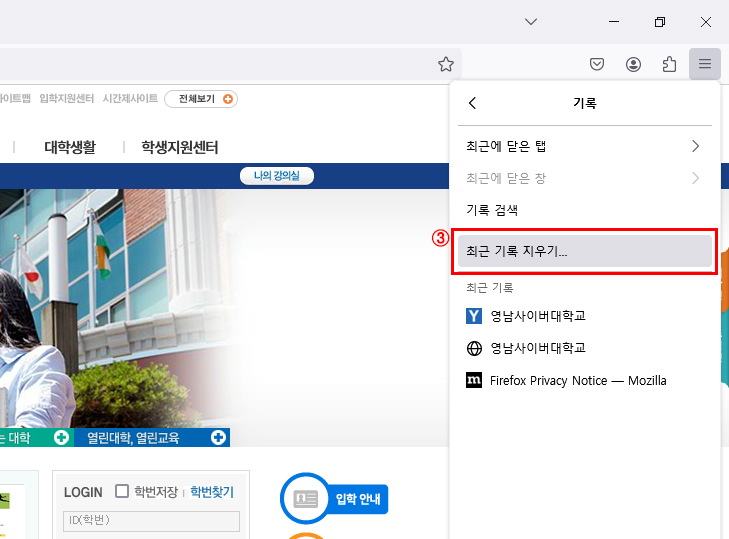Open Firefox Privacy Notice — Mozilla history entry

coord(584,380)
